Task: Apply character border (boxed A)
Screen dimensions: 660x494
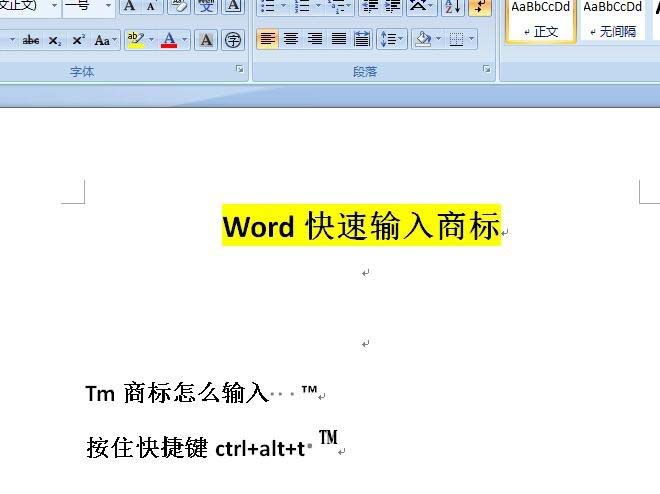Action: (233, 6)
